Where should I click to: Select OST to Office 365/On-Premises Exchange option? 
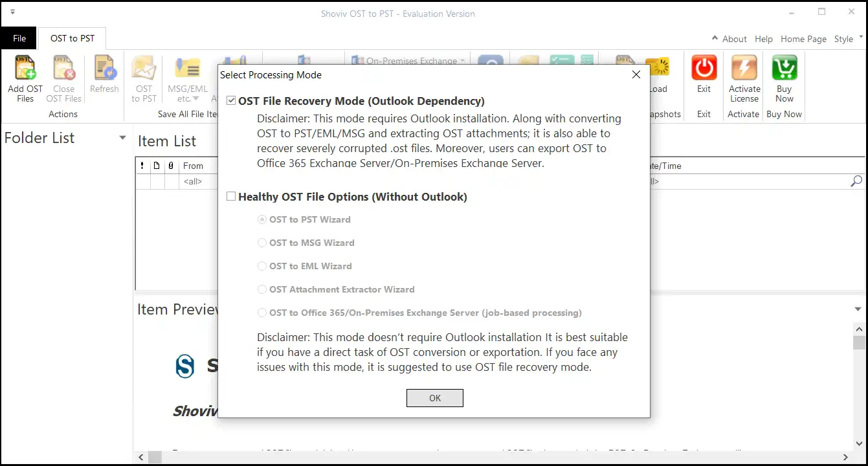coord(262,313)
